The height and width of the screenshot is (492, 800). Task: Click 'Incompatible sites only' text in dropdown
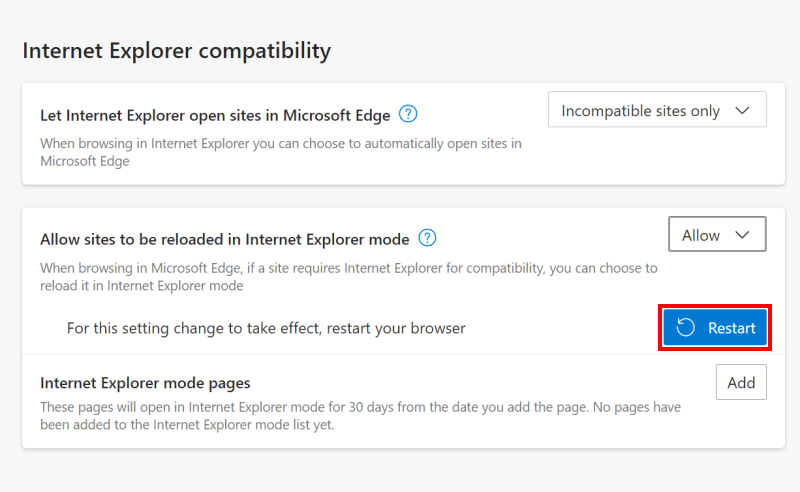641,111
